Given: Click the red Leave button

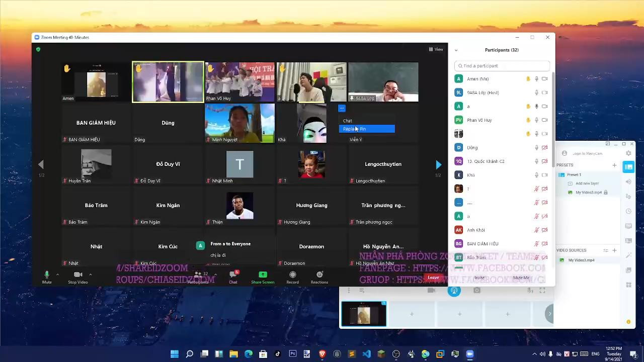Looking at the screenshot, I should pyautogui.click(x=433, y=277).
